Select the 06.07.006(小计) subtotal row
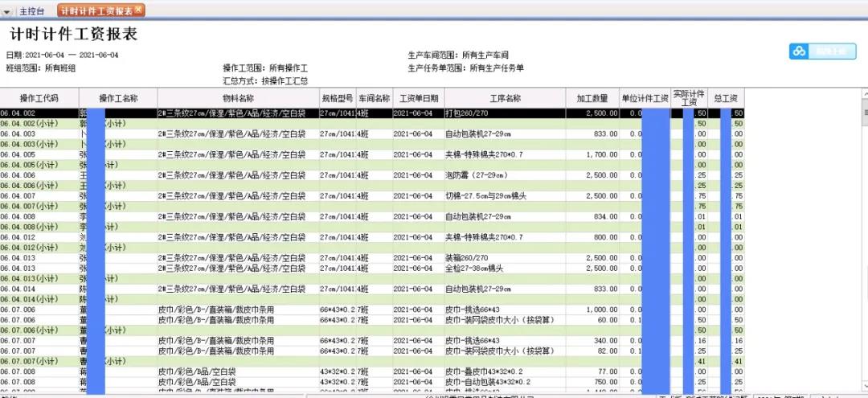868x398 pixels. point(372,330)
